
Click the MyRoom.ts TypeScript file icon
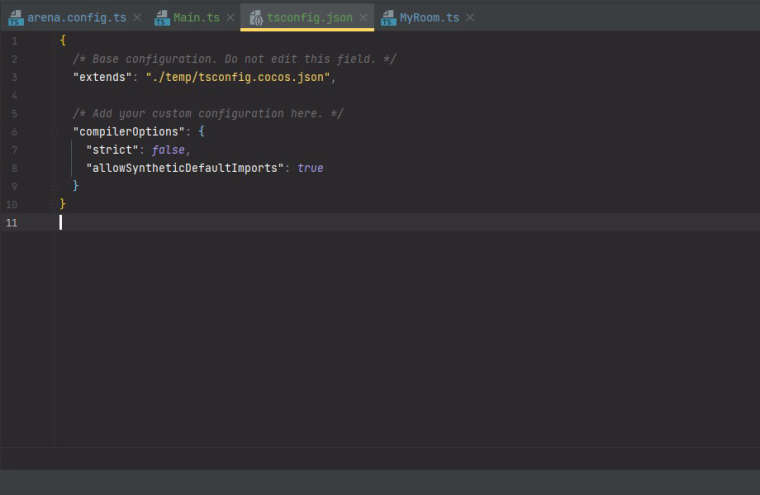(x=388, y=18)
